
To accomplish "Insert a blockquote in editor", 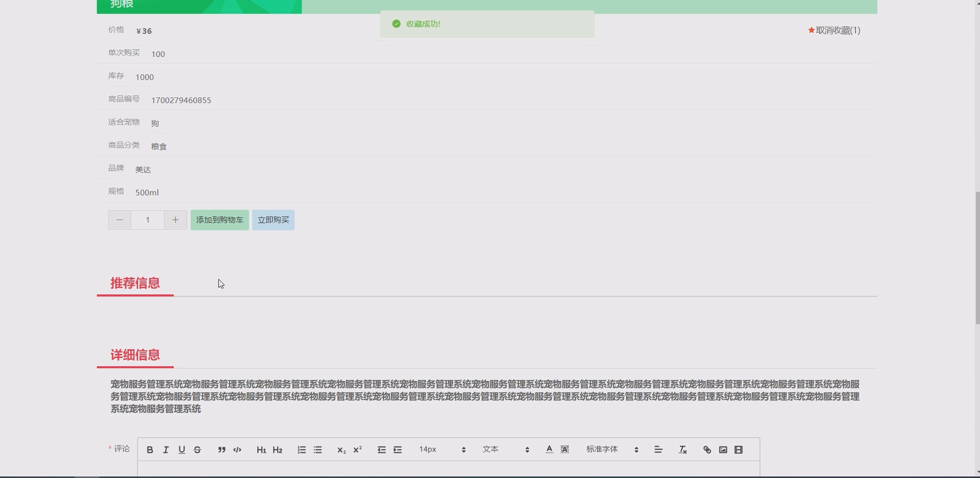I will click(x=221, y=450).
